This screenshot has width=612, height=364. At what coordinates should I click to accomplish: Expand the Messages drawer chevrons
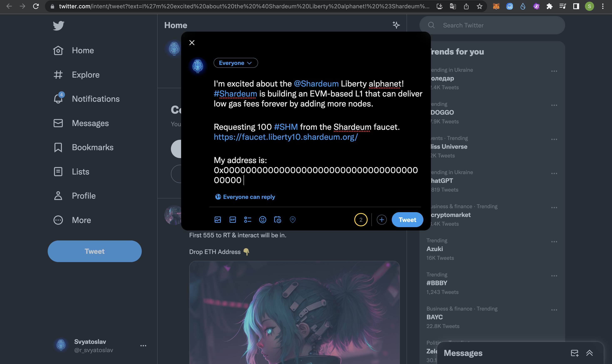590,353
